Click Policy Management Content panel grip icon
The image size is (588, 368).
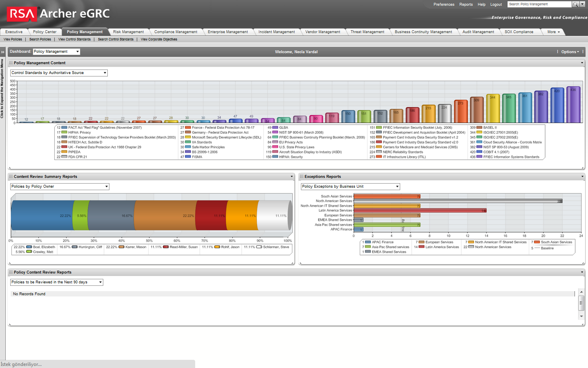click(x=11, y=63)
